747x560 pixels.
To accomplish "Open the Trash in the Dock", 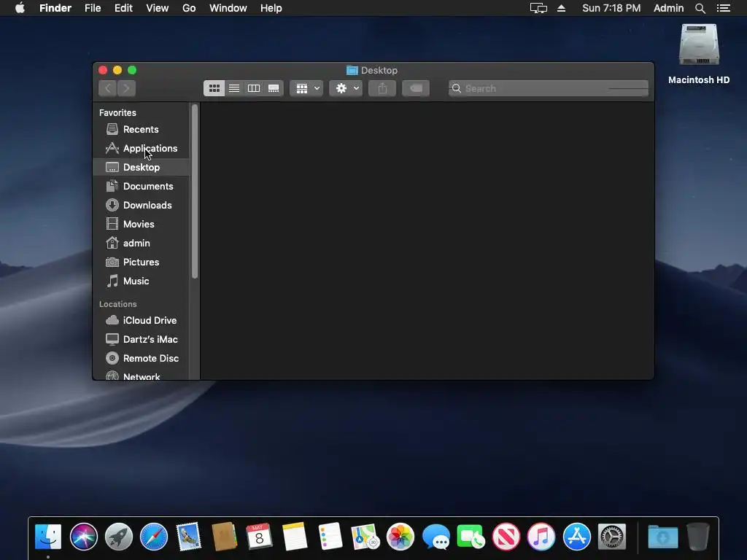I will (698, 537).
